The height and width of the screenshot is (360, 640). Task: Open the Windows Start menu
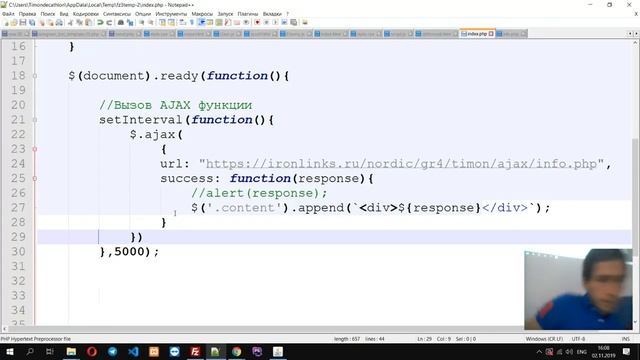click(x=9, y=352)
